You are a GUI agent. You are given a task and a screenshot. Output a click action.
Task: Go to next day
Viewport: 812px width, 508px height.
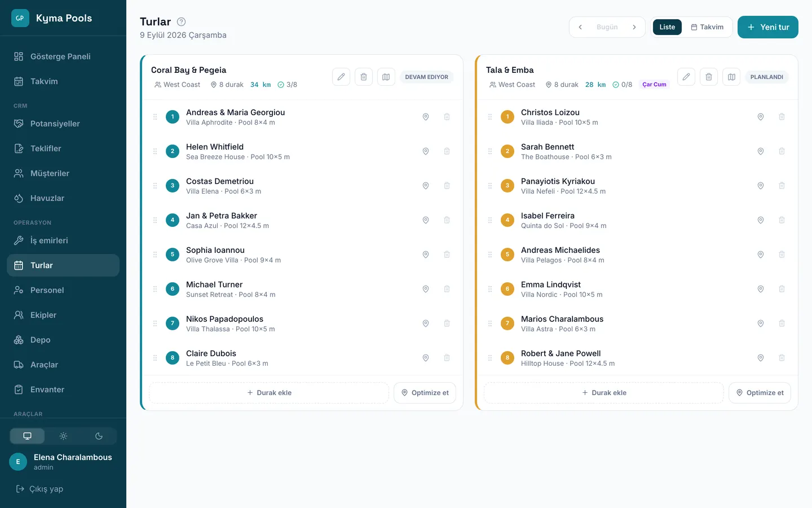[x=634, y=27]
